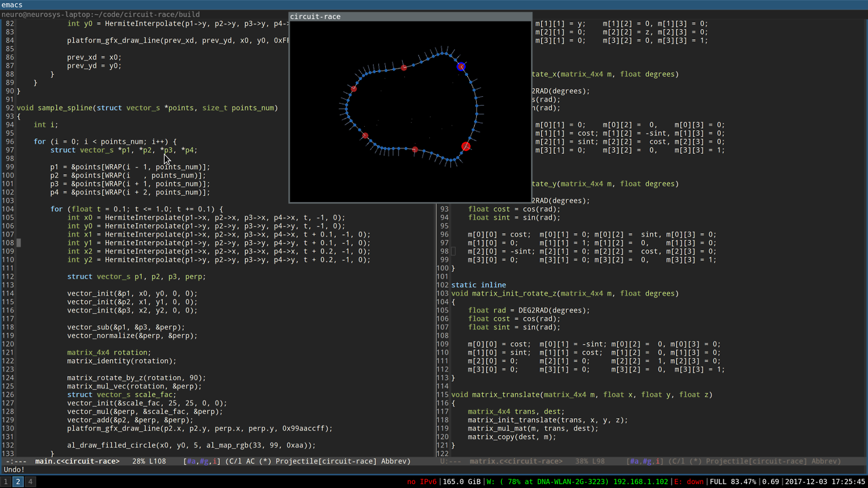Click 'struct vector_s scale_fac;' line

[x=122, y=394]
